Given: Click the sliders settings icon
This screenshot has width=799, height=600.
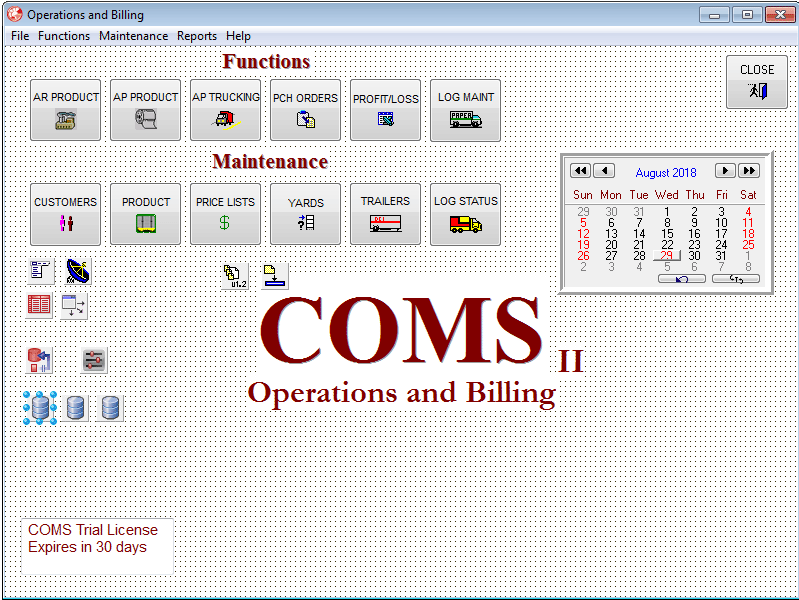Looking at the screenshot, I should click(x=94, y=360).
